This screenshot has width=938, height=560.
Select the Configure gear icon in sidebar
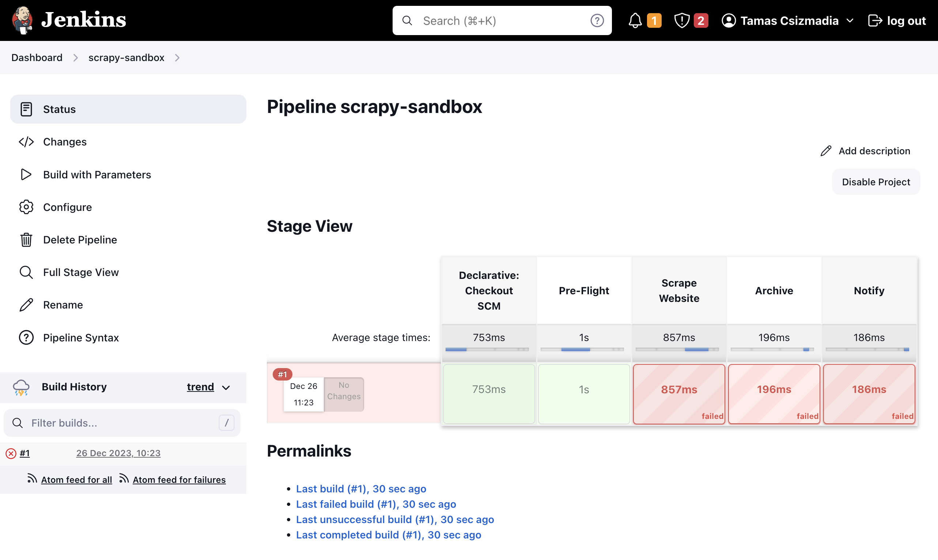[x=26, y=207]
